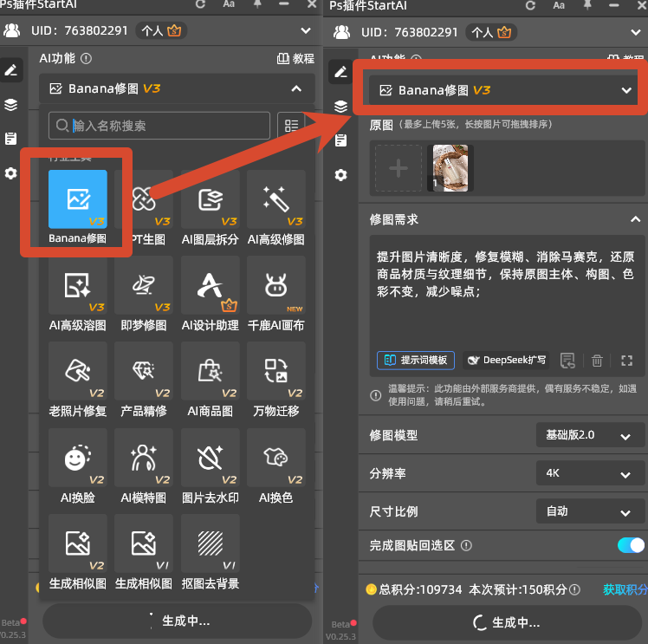The image size is (648, 644).
Task: Click settings gear in left panel sidebar
Action: [10, 173]
